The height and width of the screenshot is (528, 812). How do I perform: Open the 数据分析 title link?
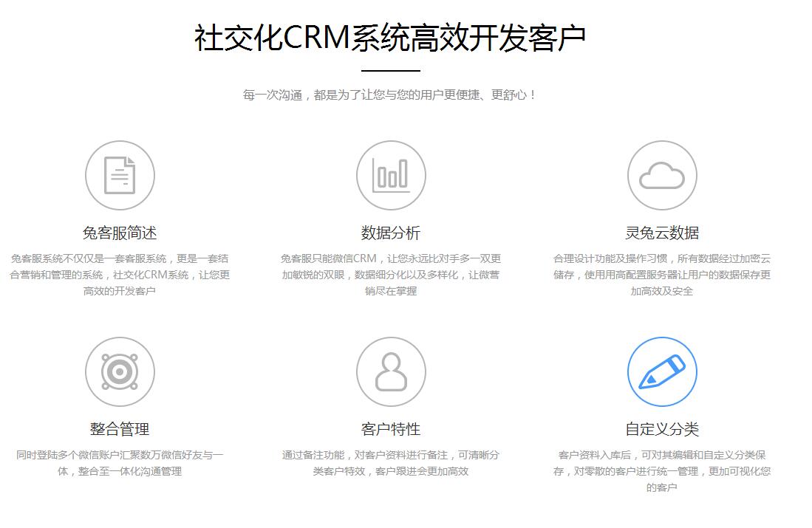tap(391, 233)
